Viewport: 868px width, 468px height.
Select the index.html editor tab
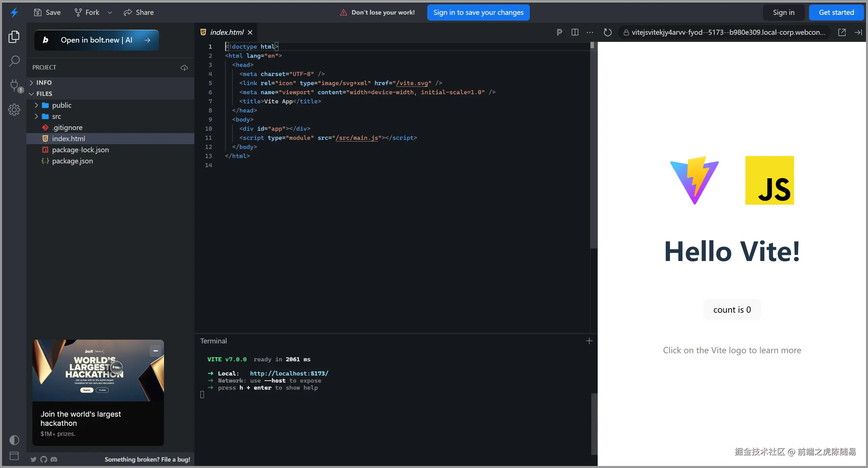coord(226,32)
